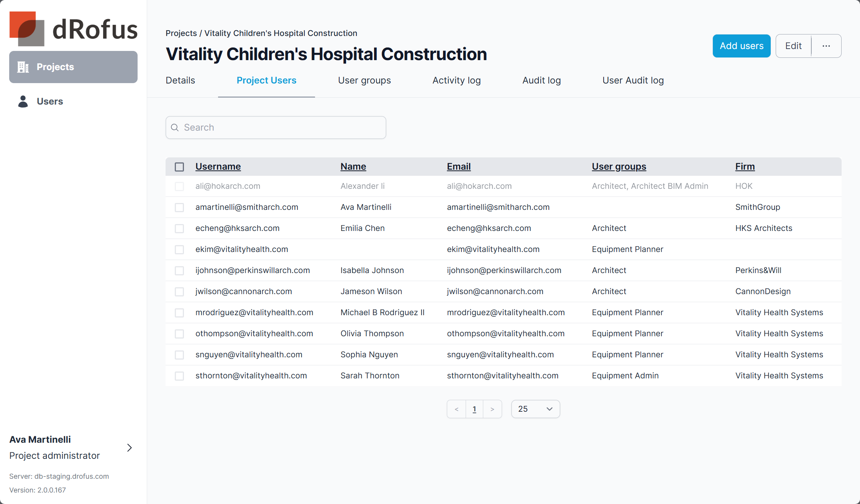This screenshot has width=860, height=504.
Task: Click the Edit button
Action: tap(793, 46)
